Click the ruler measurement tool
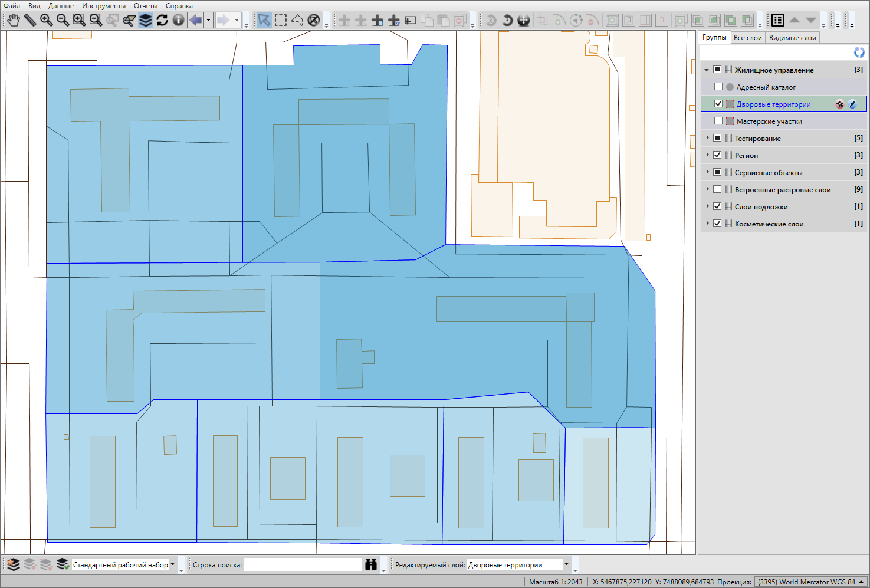 click(x=29, y=20)
